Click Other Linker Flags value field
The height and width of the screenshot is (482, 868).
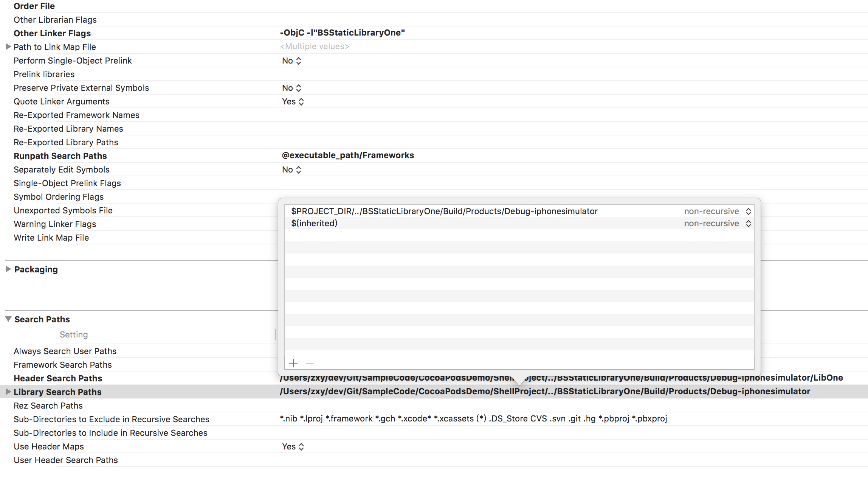click(342, 33)
